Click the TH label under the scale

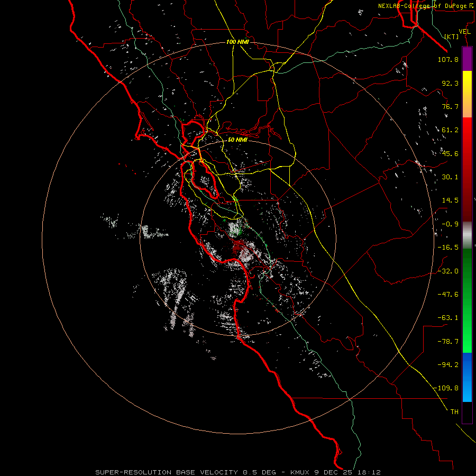coord(454,412)
